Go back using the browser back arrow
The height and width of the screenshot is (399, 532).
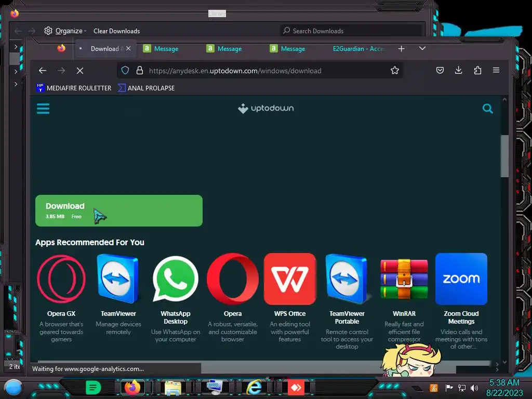pyautogui.click(x=43, y=71)
